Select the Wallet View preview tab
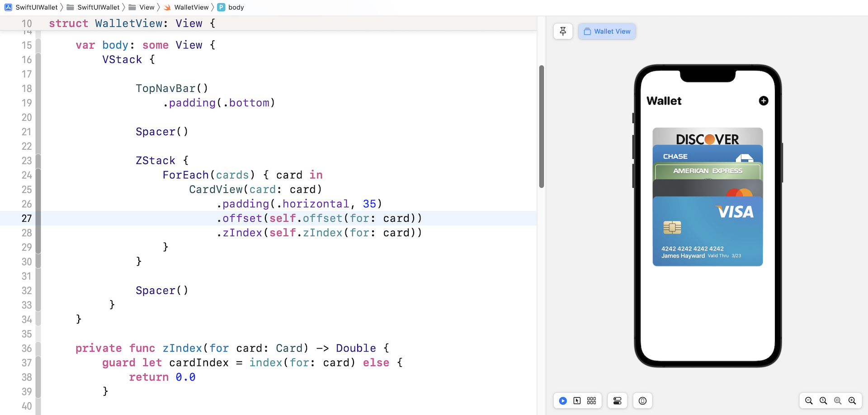Image resolution: width=868 pixels, height=415 pixels. click(x=607, y=31)
